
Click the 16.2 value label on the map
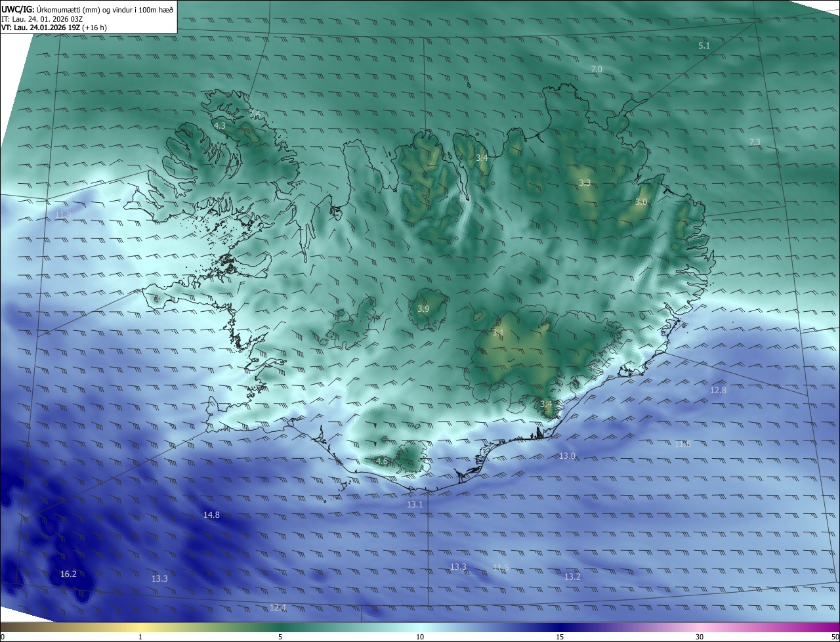pyautogui.click(x=68, y=574)
